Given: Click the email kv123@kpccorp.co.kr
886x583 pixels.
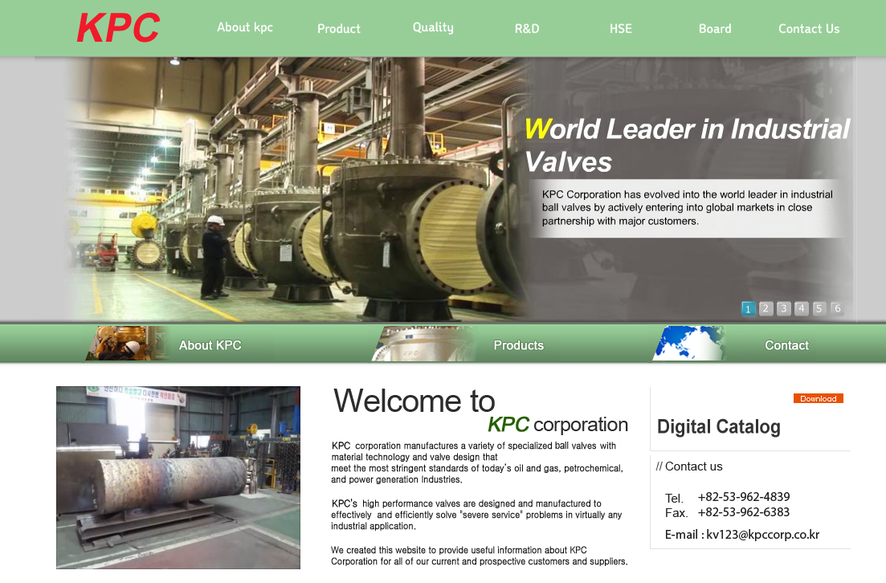Looking at the screenshot, I should (x=762, y=534).
